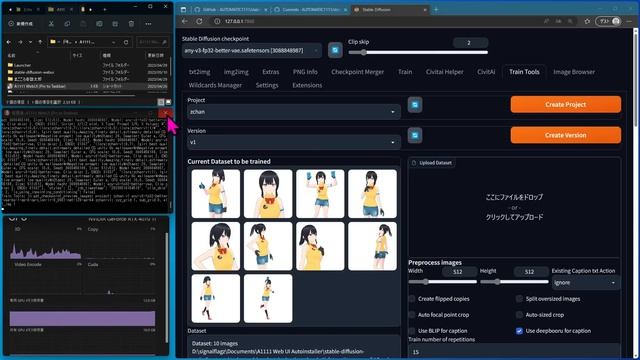Open the browser guest profile button
Viewport: 640px width, 360px height.
[x=609, y=21]
